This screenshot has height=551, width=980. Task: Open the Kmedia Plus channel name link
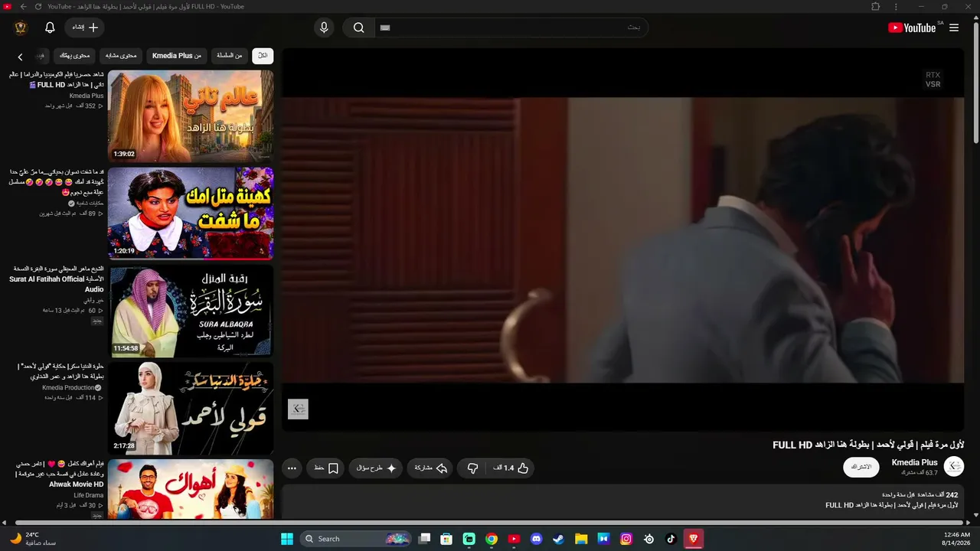pos(915,462)
